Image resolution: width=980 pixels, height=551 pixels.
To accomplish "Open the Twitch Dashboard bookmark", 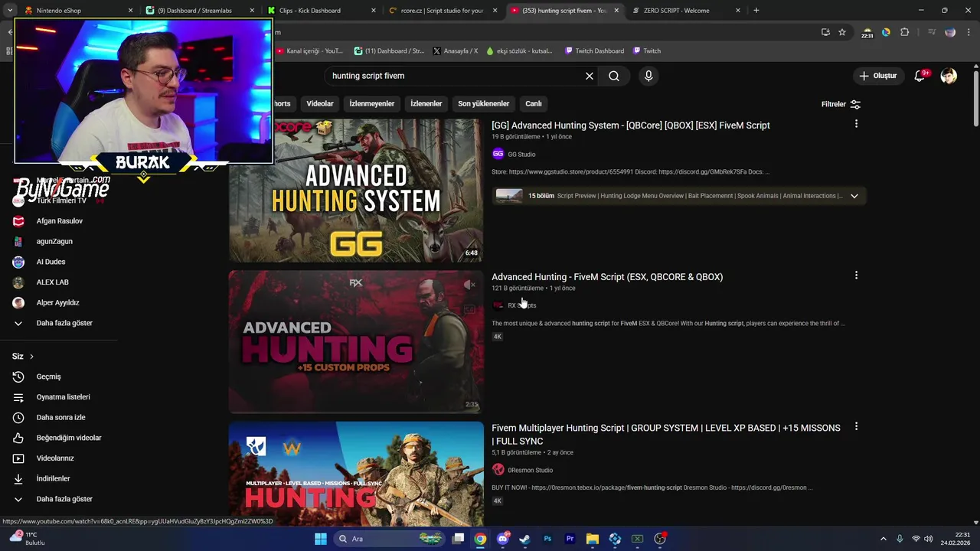I will 594,51.
